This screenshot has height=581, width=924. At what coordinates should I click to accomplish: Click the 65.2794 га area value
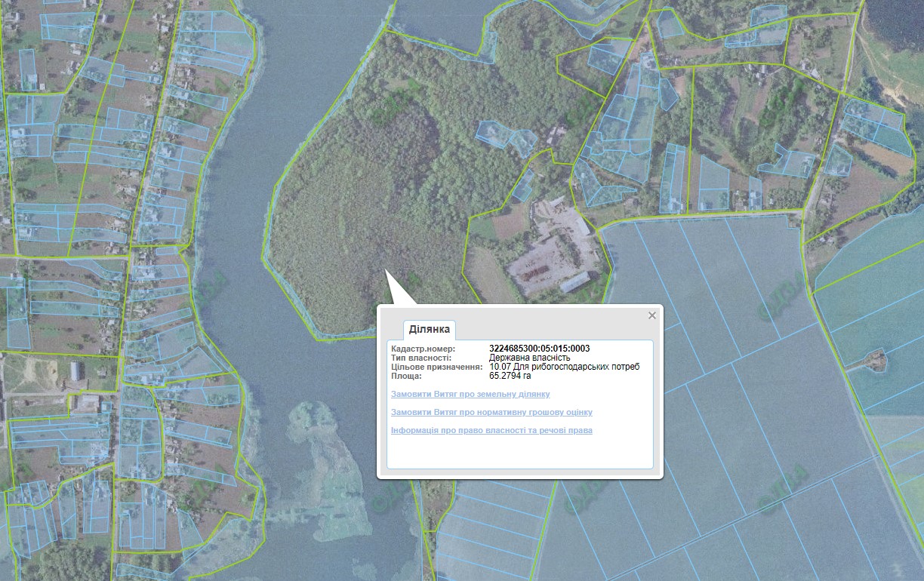[510, 375]
